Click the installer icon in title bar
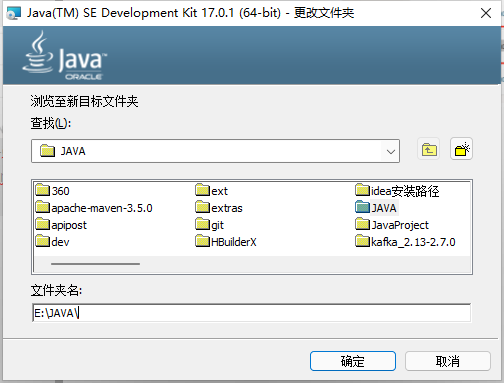The image size is (504, 383). click(x=14, y=13)
